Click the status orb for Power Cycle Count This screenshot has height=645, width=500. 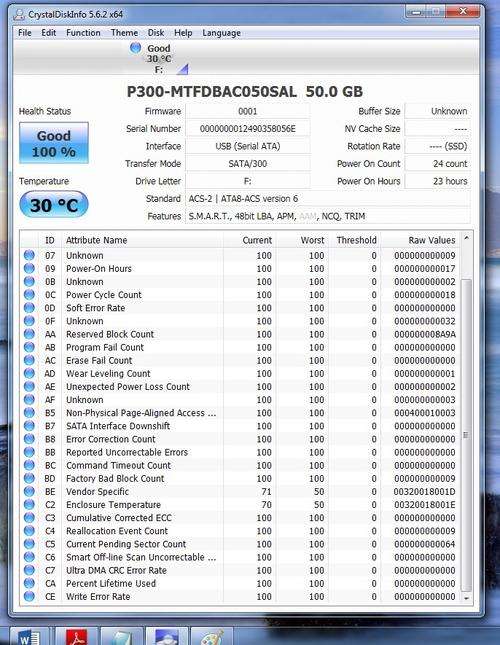[29, 295]
